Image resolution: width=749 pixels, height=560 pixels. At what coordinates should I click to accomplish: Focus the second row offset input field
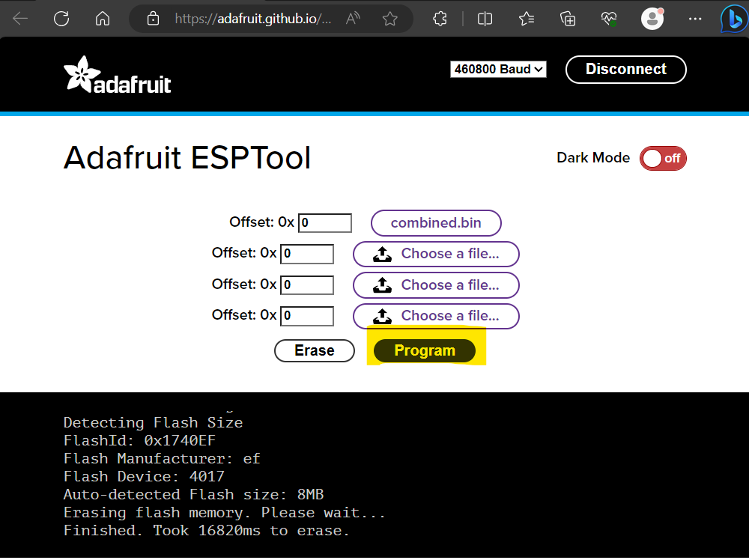pyautogui.click(x=306, y=254)
